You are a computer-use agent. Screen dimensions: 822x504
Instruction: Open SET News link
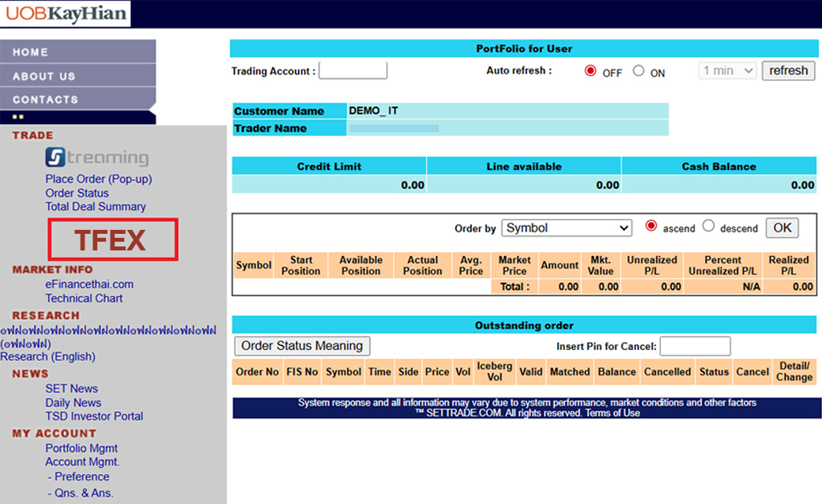[x=71, y=389]
